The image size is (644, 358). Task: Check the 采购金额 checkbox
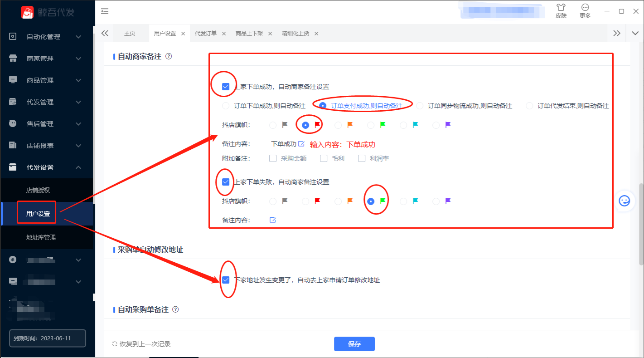[x=273, y=158]
